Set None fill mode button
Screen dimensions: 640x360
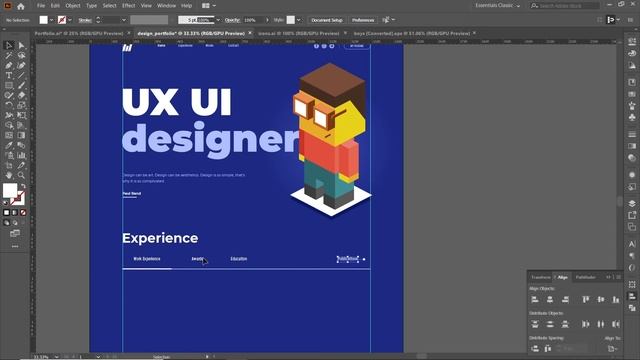(x=23, y=213)
